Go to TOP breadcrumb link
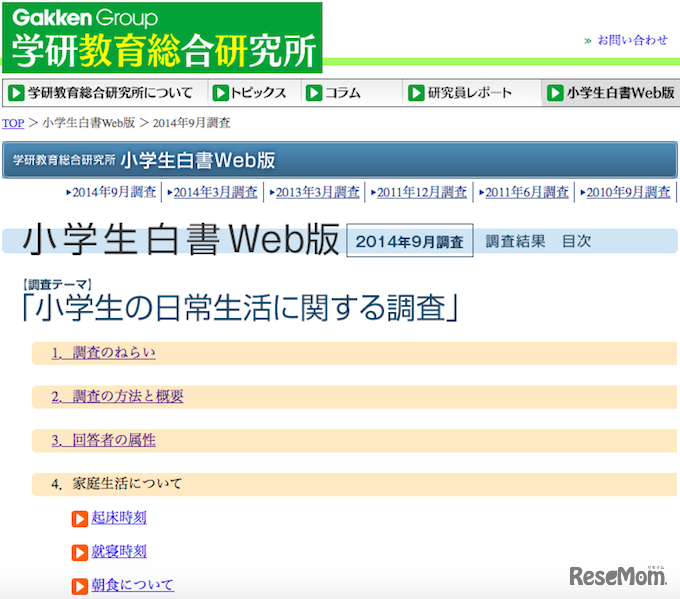The width and height of the screenshot is (680, 599). click(13, 123)
